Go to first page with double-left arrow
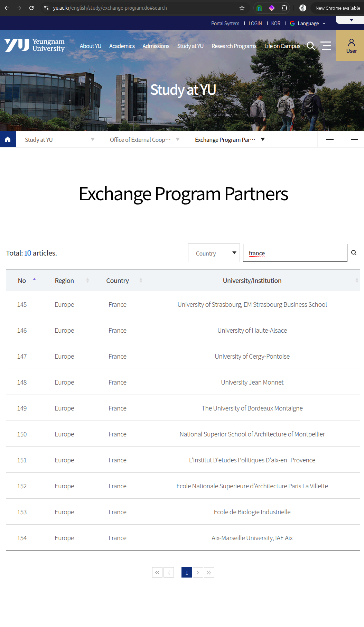 point(157,572)
